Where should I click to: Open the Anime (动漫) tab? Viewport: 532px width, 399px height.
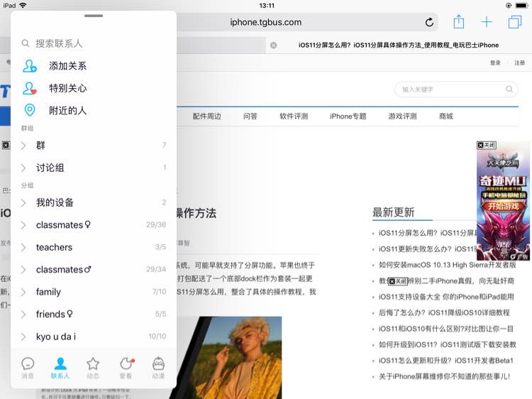click(x=158, y=368)
